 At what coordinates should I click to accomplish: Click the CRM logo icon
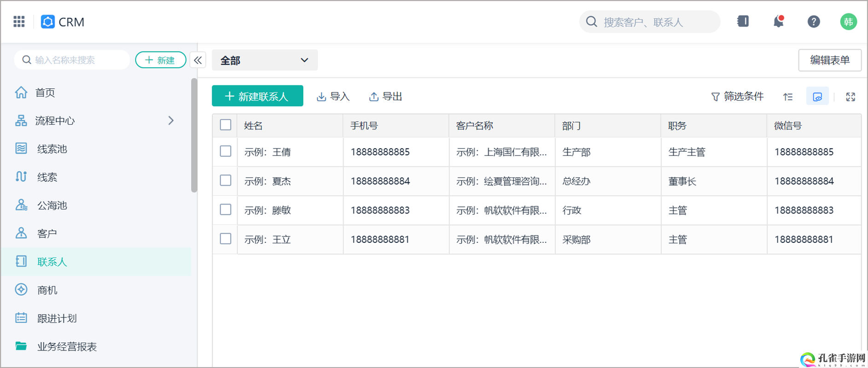48,22
